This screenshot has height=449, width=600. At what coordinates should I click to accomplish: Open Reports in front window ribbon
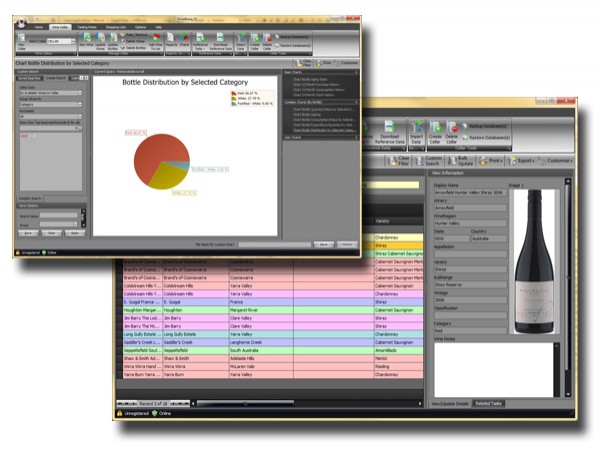(x=171, y=40)
